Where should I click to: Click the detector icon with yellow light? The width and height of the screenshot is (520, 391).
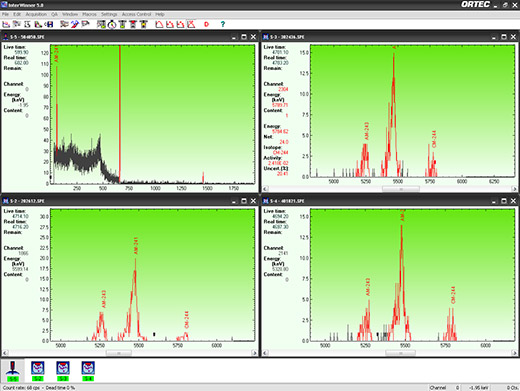pos(144,24)
